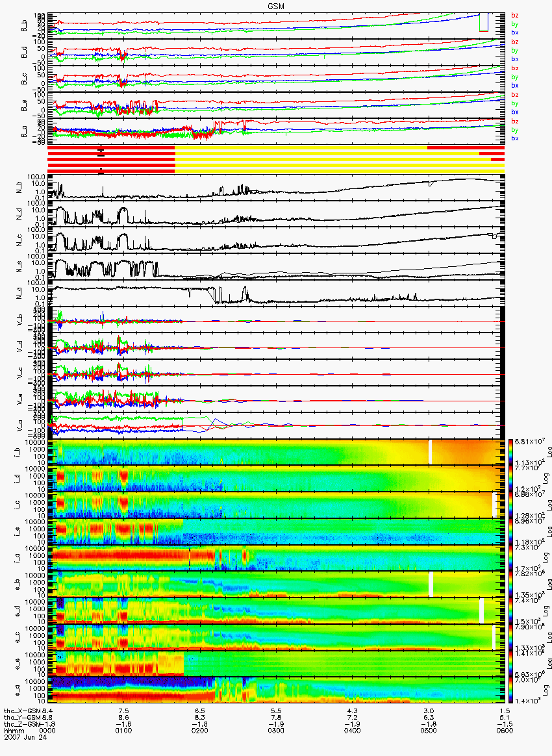Click the data gap in i_b spectrogram
The width and height of the screenshot is (552, 756).
(x=430, y=452)
